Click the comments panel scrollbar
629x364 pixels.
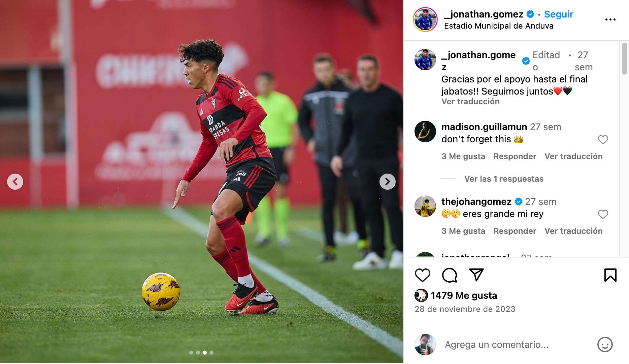[624, 59]
